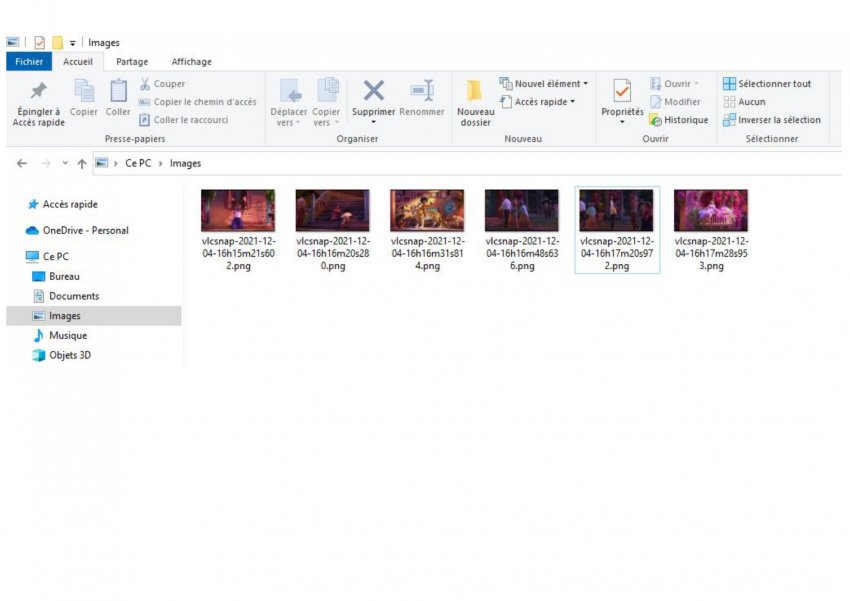Open Objets 3D in navigation pane
This screenshot has height=601, width=850.
(62, 355)
